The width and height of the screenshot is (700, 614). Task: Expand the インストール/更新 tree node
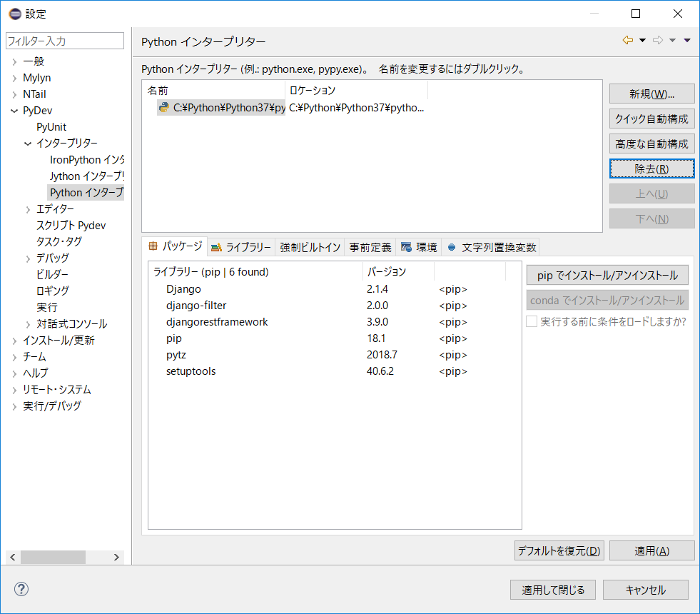coord(14,341)
